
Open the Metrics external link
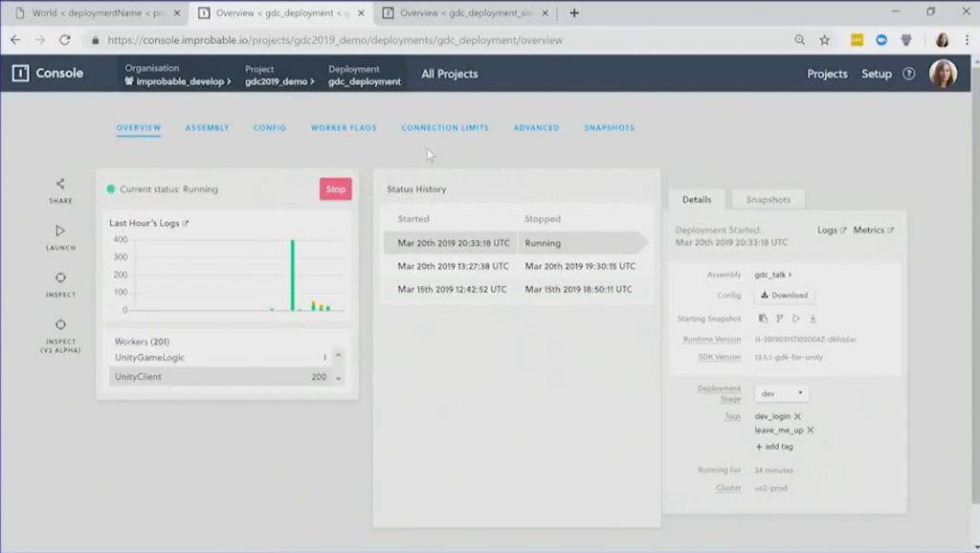[x=873, y=230]
